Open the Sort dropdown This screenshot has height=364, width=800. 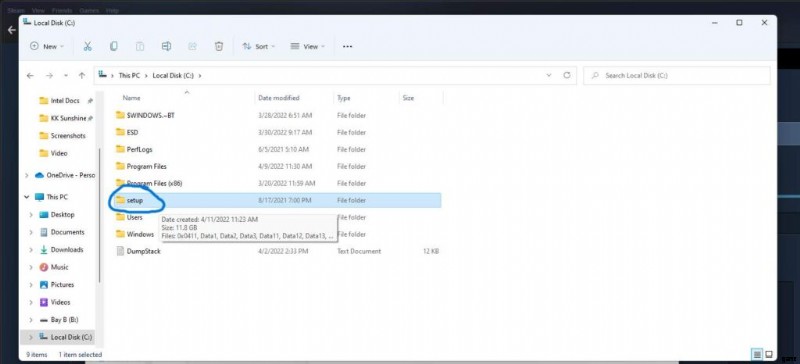click(258, 46)
